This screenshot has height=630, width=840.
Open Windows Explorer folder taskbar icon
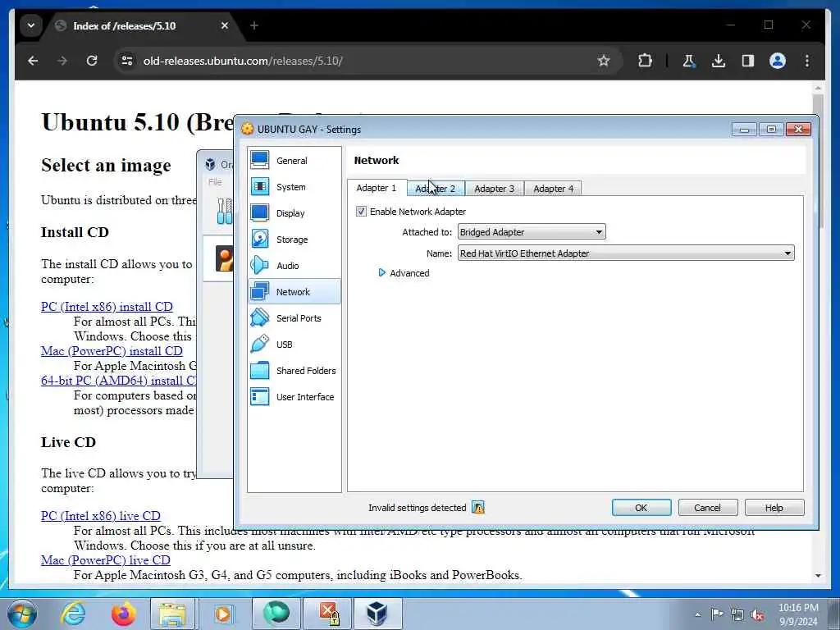(x=172, y=614)
